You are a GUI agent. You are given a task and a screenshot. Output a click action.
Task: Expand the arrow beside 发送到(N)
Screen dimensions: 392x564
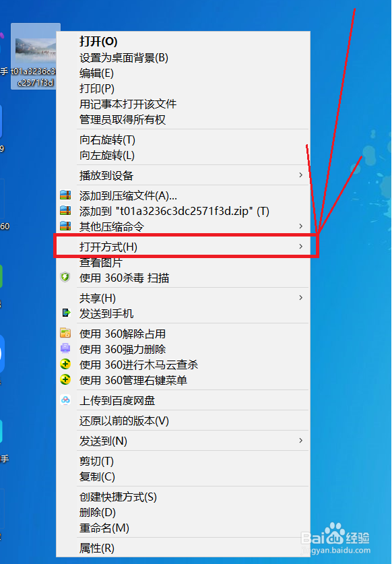coord(300,440)
